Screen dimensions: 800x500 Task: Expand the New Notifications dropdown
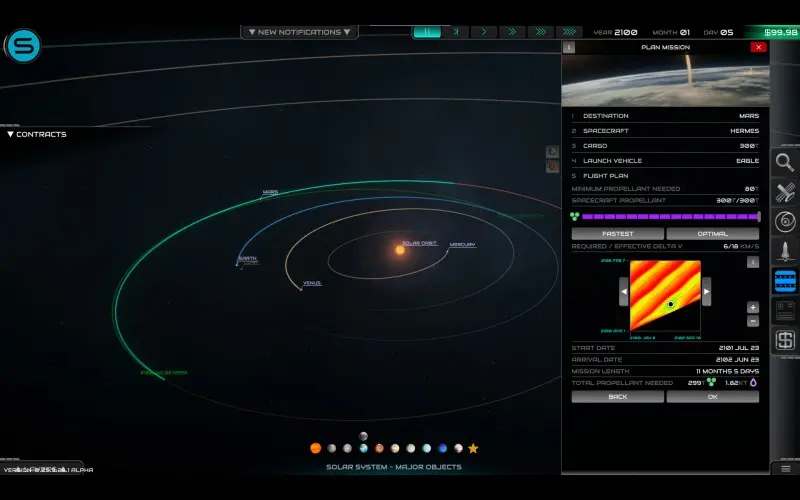(298, 32)
